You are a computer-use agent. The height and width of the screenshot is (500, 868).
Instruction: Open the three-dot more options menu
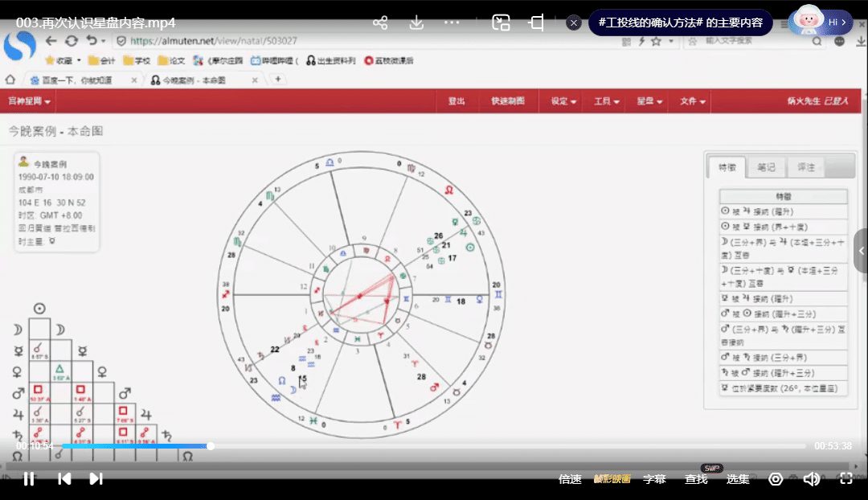point(452,23)
